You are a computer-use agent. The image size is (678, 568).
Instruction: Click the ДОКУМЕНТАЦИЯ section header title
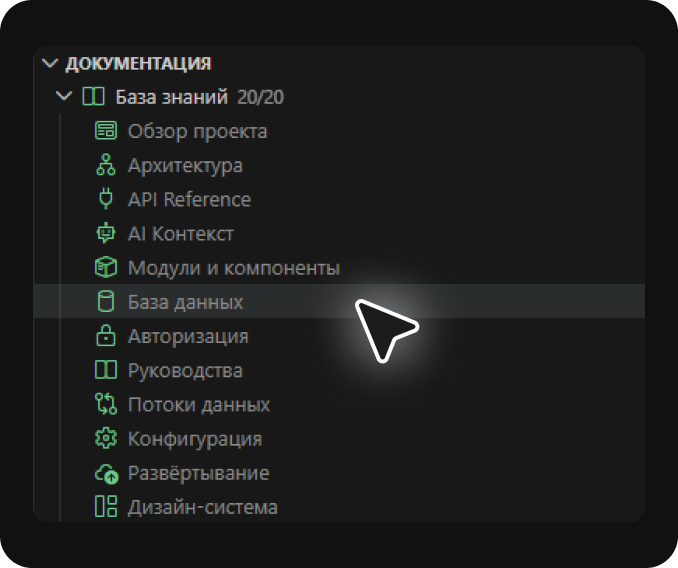[138, 63]
